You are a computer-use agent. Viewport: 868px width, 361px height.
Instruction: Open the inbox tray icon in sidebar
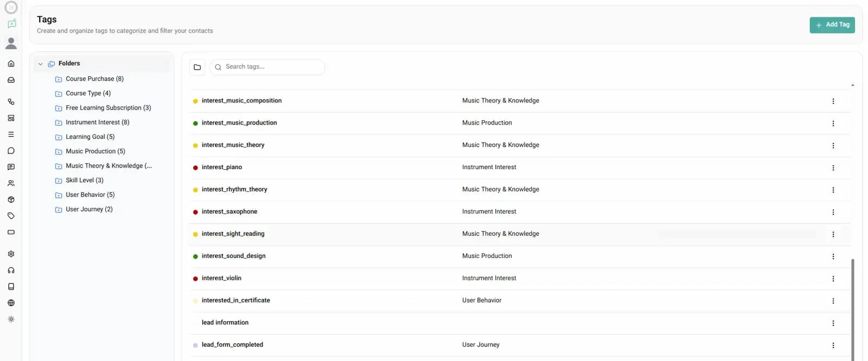click(x=11, y=80)
